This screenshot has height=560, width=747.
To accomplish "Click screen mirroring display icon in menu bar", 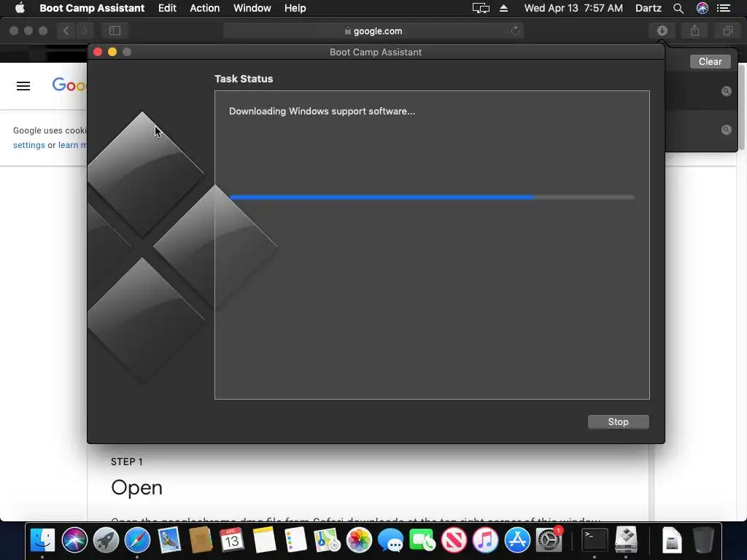I will click(x=481, y=8).
